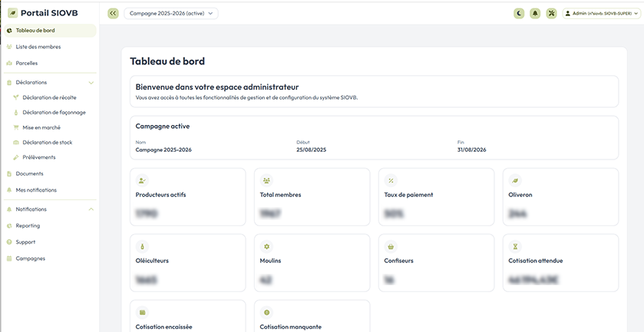Click the Parcelles sidebar icon

9,63
